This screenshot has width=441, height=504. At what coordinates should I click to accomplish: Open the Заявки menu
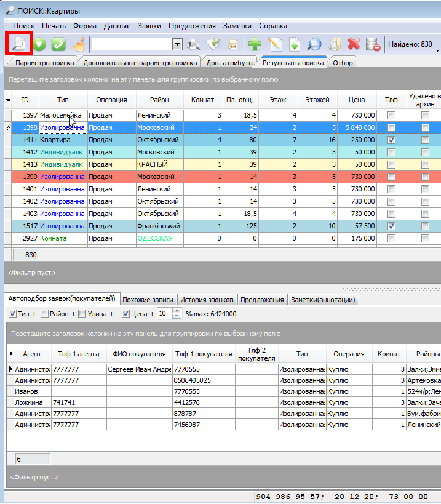coord(149,26)
